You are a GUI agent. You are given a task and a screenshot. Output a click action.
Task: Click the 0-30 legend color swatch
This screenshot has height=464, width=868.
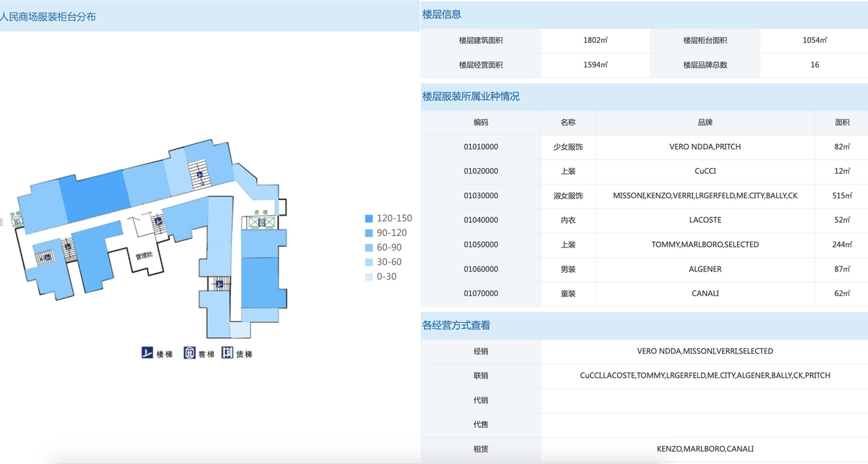point(369,277)
